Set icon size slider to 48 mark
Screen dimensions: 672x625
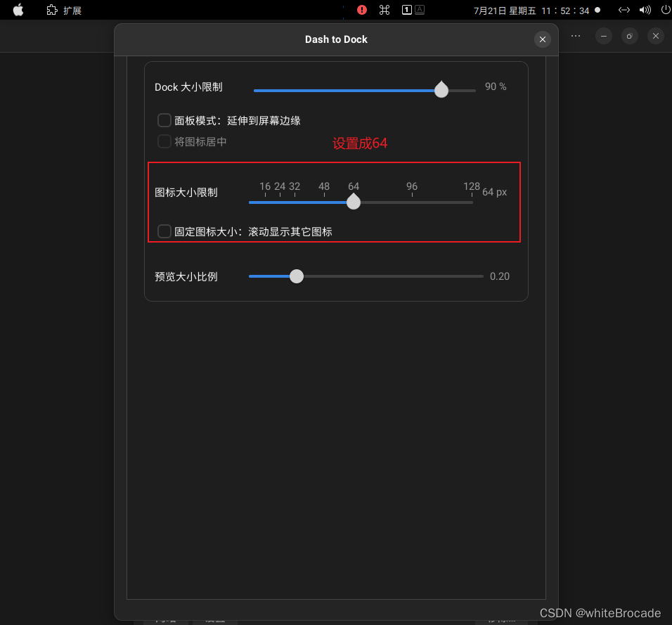(325, 202)
